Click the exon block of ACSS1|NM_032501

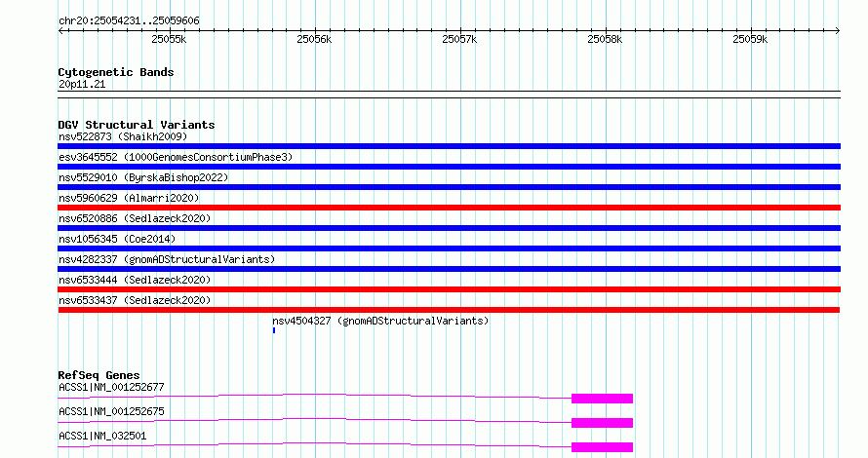(603, 447)
